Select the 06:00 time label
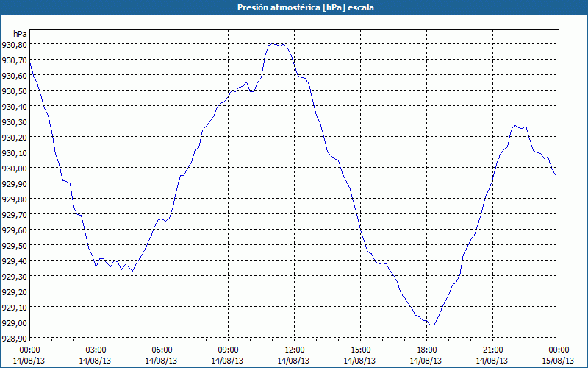 (162, 350)
